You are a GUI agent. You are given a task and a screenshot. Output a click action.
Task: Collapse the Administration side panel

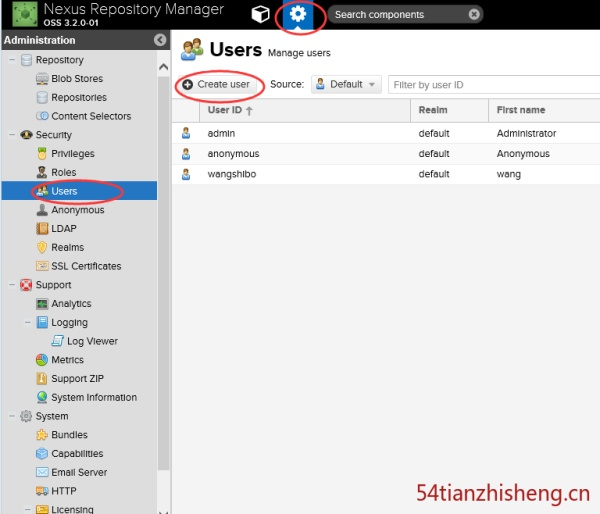pyautogui.click(x=160, y=40)
